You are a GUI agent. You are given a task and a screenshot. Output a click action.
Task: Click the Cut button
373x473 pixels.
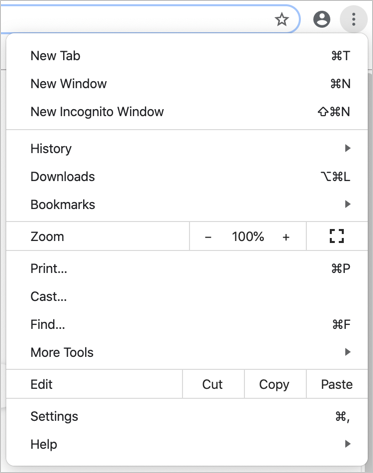[213, 384]
